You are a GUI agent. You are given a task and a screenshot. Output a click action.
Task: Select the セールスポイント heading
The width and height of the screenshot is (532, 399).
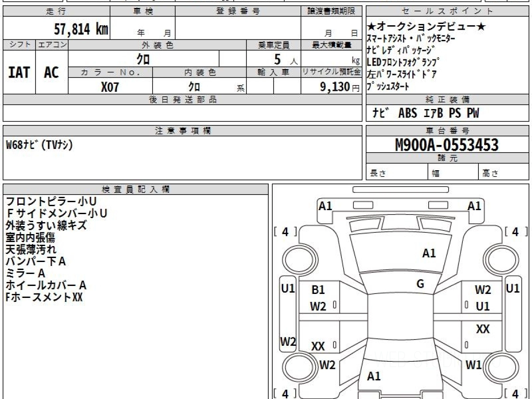(x=448, y=12)
